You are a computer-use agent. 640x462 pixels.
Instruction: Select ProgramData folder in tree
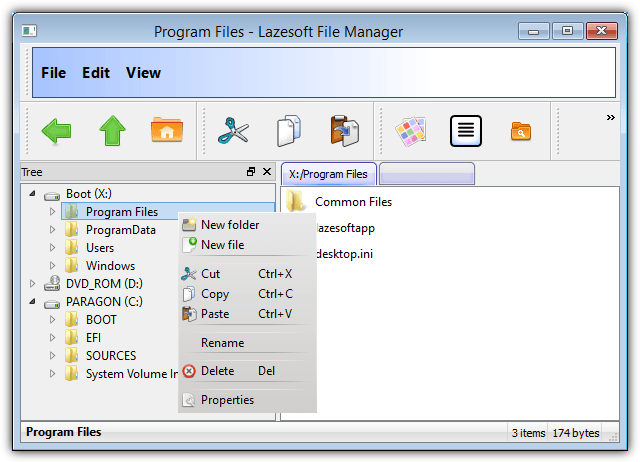click(120, 229)
